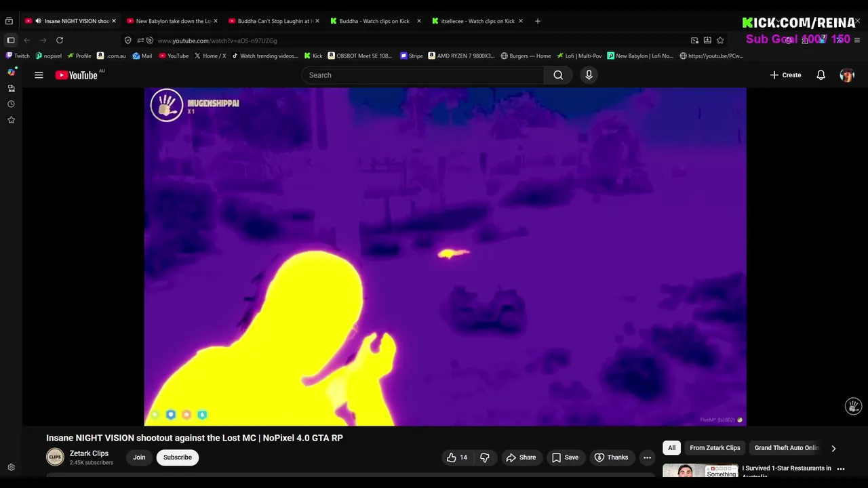Open Zetark Clips channel name link

[x=89, y=453]
